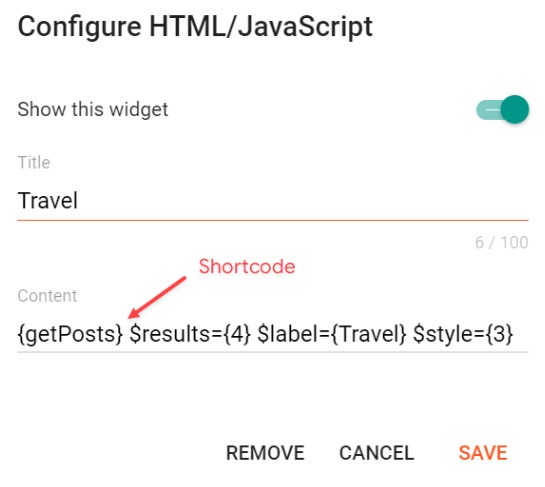Click the REMOVE button
Viewport: 545px width, 487px height.
click(x=265, y=453)
